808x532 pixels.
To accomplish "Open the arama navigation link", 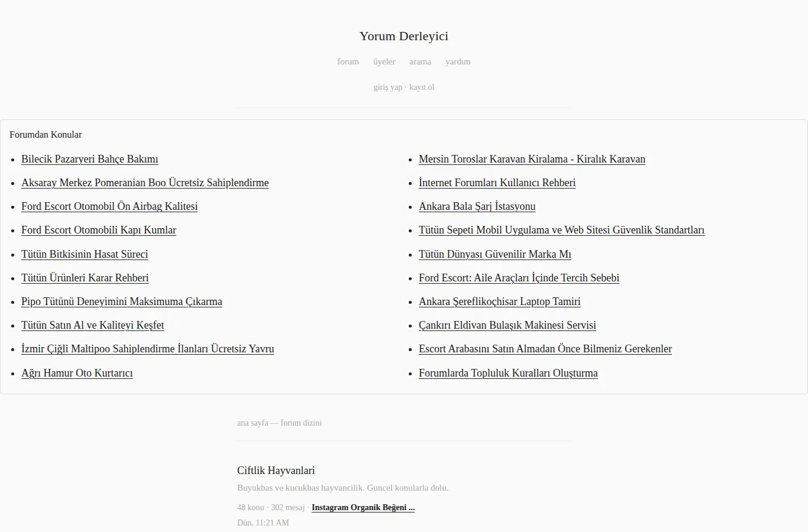I will tap(420, 61).
